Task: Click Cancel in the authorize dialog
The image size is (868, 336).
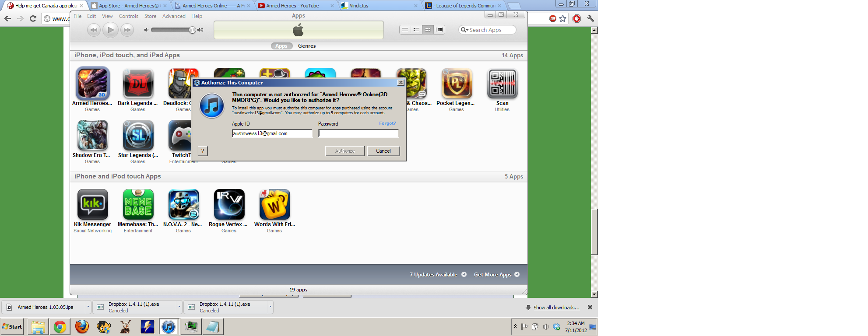Action: [383, 151]
